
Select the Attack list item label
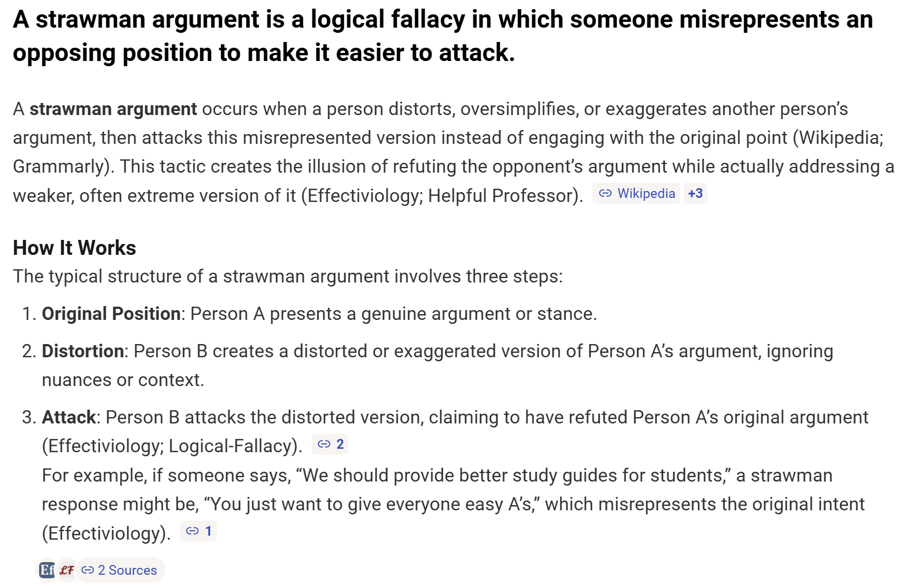point(68,418)
